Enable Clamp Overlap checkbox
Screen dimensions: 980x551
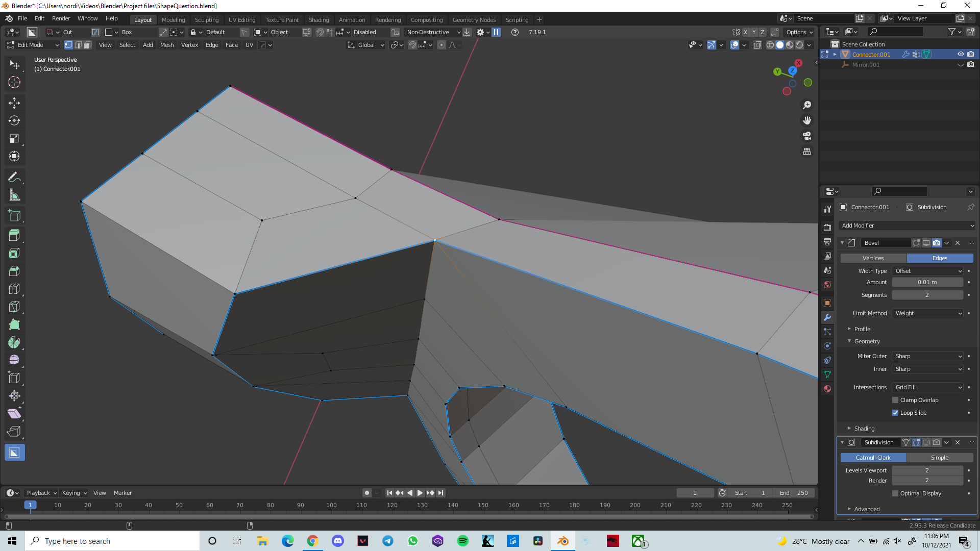point(895,400)
